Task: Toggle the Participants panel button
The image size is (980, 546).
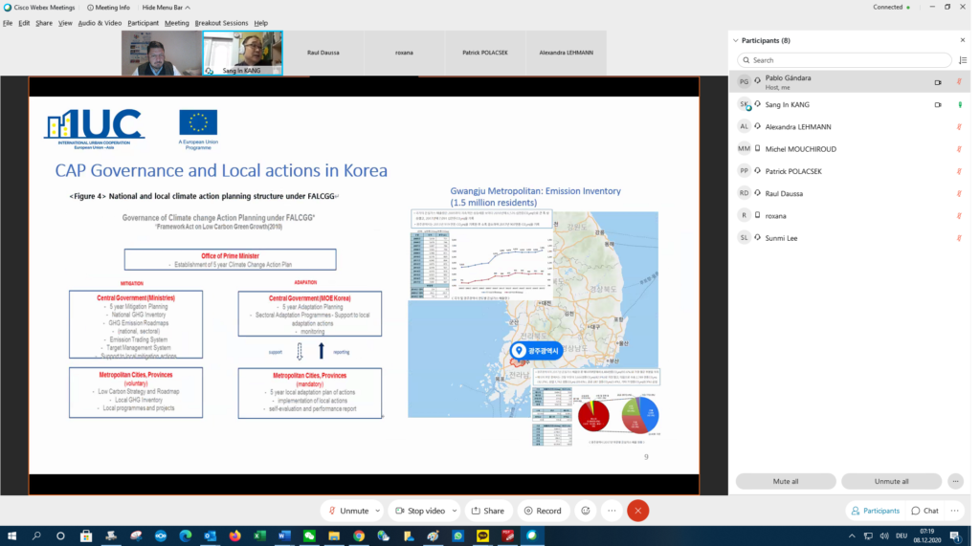Action: pyautogui.click(x=875, y=511)
